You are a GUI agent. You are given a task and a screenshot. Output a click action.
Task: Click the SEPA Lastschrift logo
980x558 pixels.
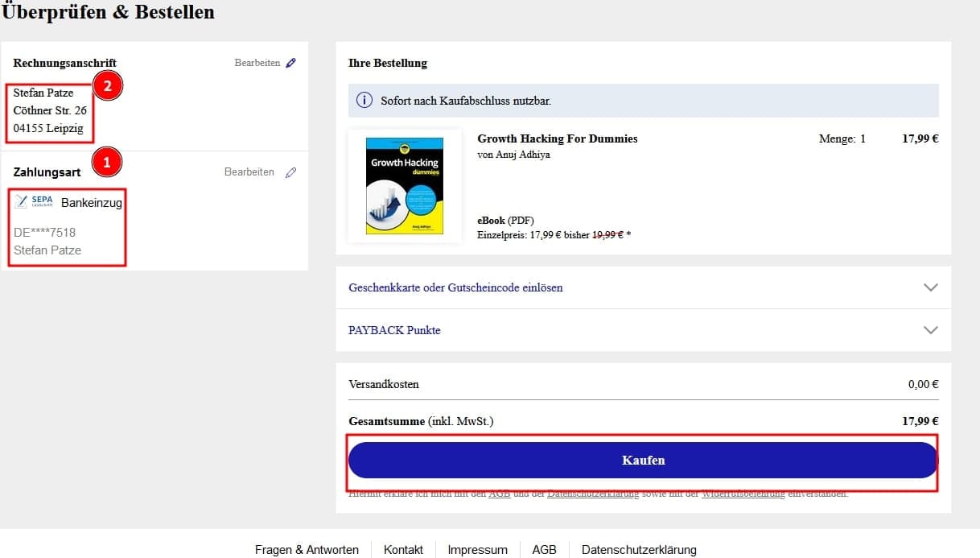pyautogui.click(x=34, y=202)
